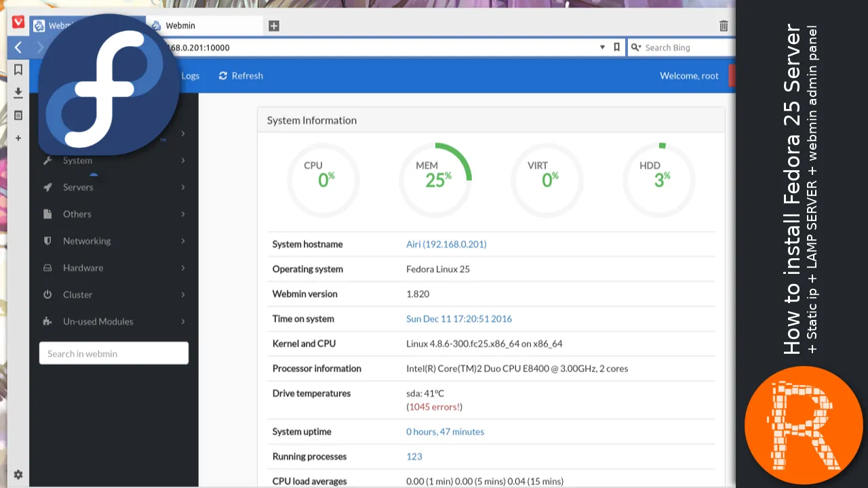868x488 pixels.
Task: Click the puzzle icon beside Un-used Modules
Action: click(x=47, y=321)
